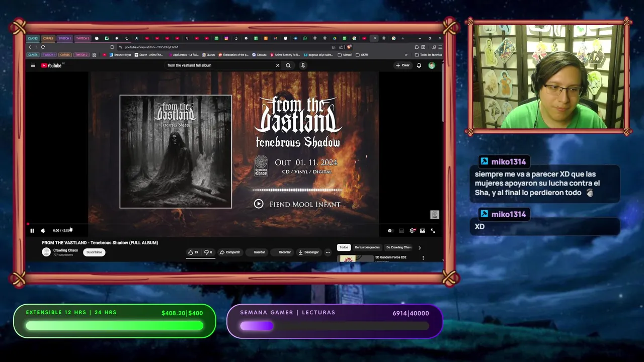Switch to the X (Twitter) browser tab

pos(187,38)
